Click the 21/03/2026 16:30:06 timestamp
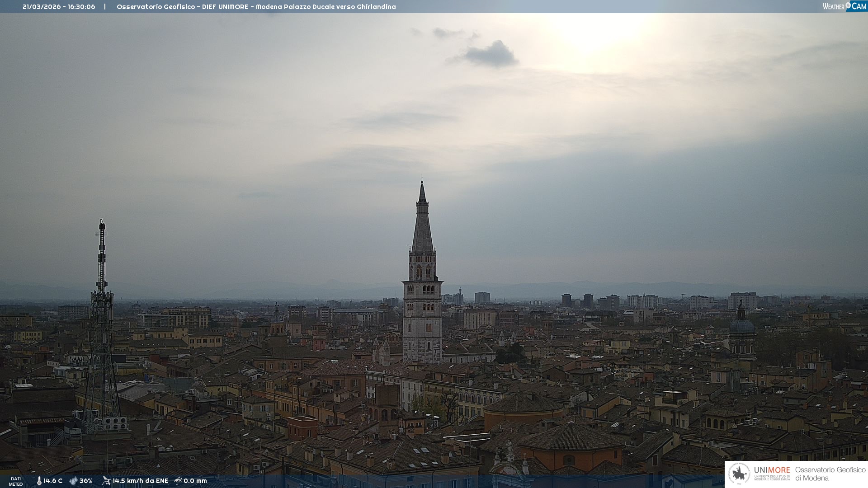868x488 pixels. (x=59, y=7)
